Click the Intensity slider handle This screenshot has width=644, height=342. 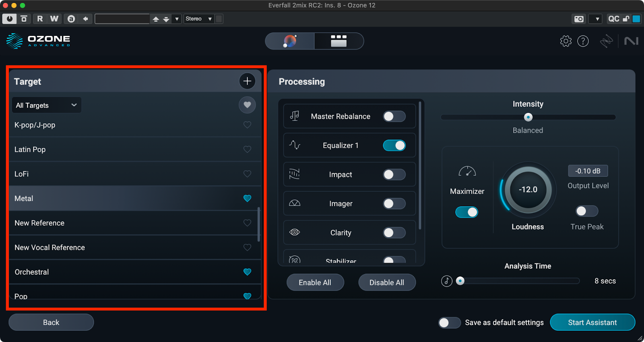click(x=528, y=117)
